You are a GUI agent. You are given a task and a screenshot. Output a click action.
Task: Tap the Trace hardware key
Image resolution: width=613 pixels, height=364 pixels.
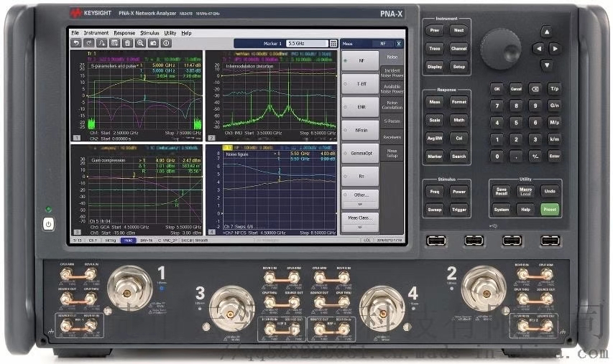tap(435, 48)
